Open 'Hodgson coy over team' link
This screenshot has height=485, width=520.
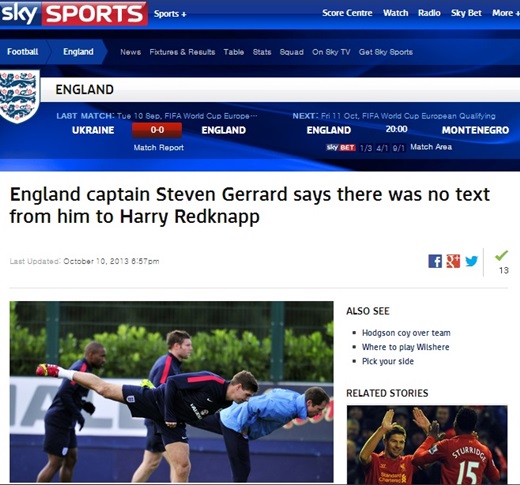click(x=406, y=333)
